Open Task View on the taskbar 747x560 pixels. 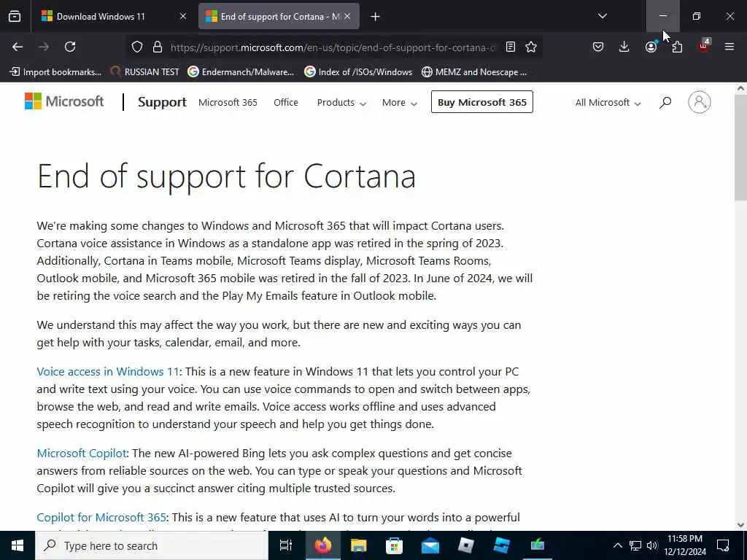point(286,545)
